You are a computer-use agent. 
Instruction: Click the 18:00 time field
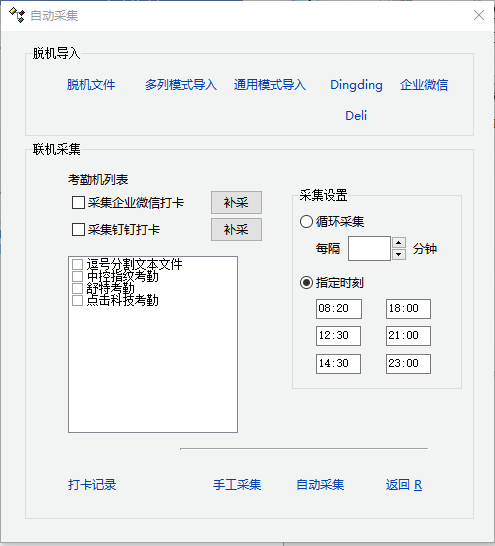(x=408, y=309)
